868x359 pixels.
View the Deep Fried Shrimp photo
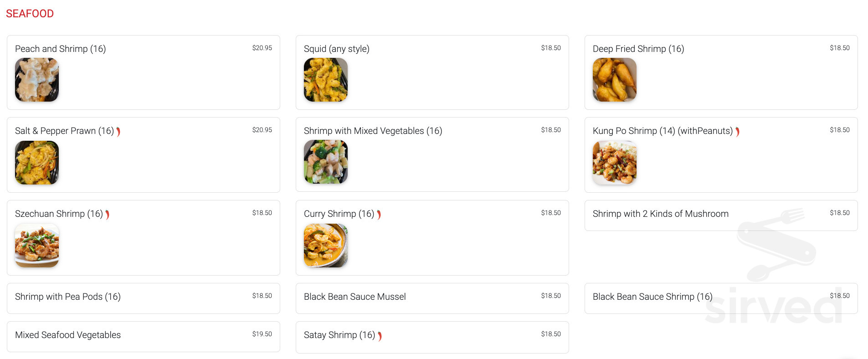[x=615, y=80]
